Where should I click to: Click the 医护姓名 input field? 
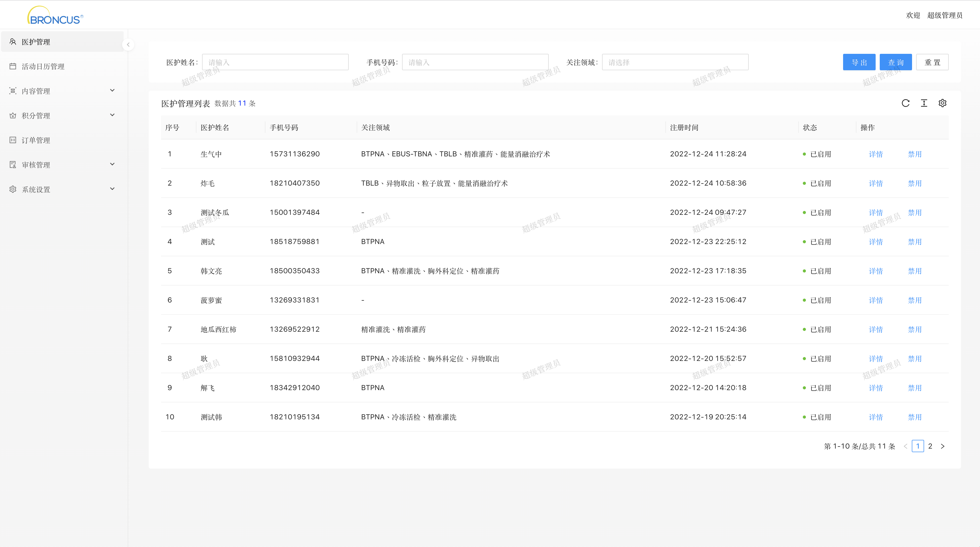click(x=275, y=62)
